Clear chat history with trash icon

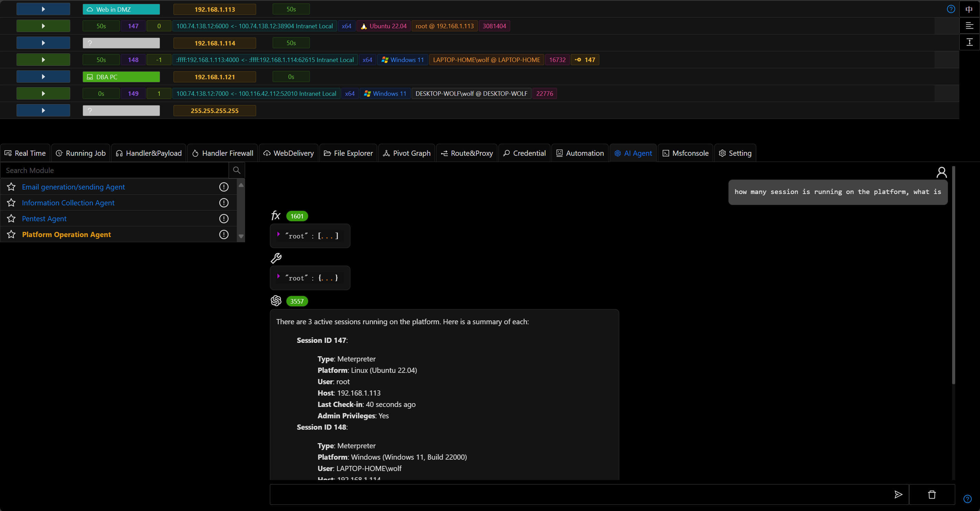point(932,494)
